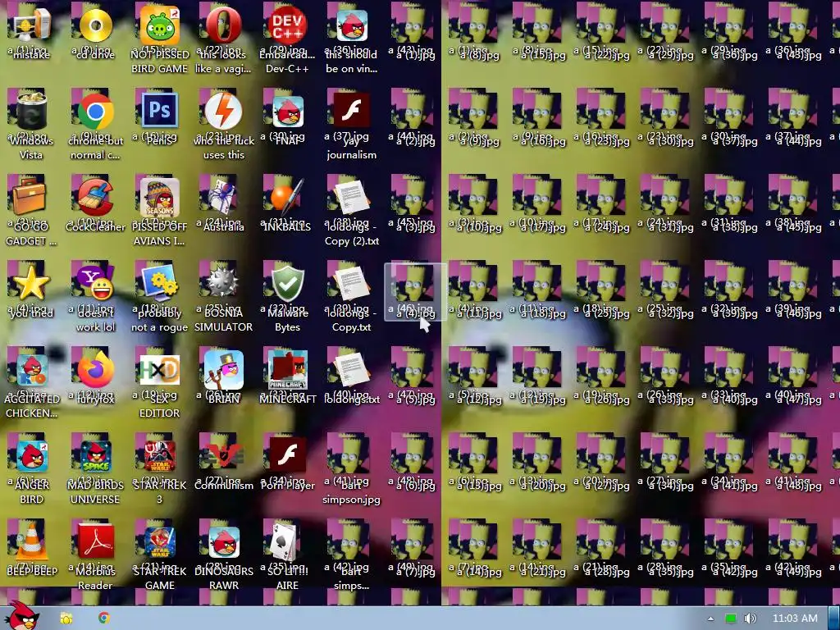
Task: Click the 11:03 AM taskbar clock
Action: tap(795, 619)
